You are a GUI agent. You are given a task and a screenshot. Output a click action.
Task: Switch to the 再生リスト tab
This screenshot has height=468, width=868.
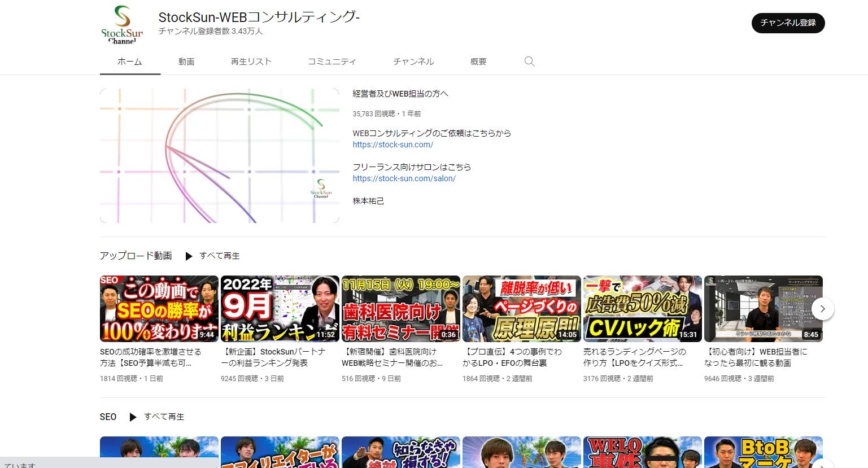250,62
